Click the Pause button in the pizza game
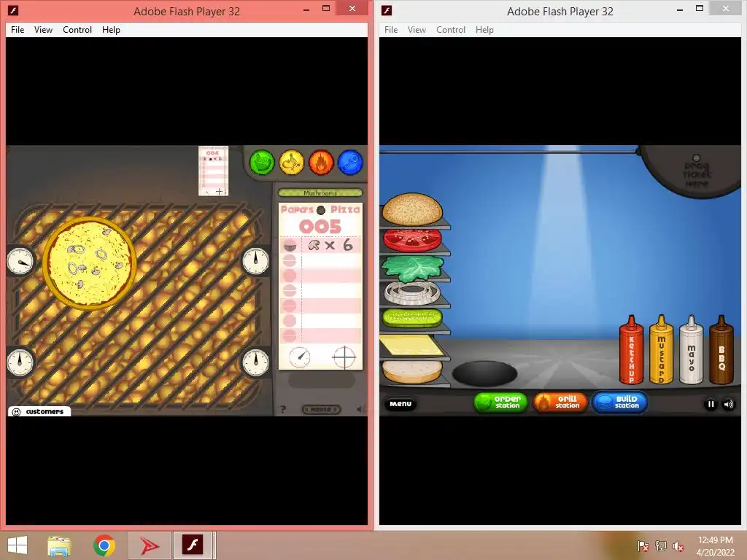This screenshot has height=560, width=747. 322,410
